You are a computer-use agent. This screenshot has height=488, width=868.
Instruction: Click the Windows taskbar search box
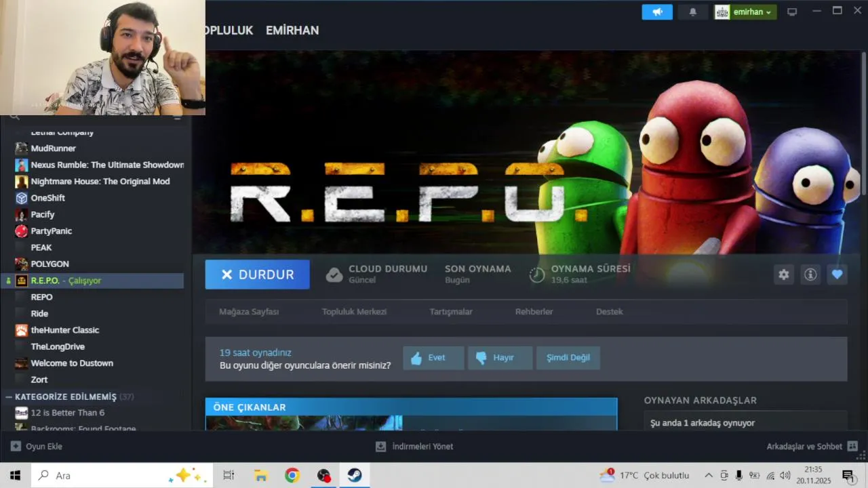click(x=122, y=475)
